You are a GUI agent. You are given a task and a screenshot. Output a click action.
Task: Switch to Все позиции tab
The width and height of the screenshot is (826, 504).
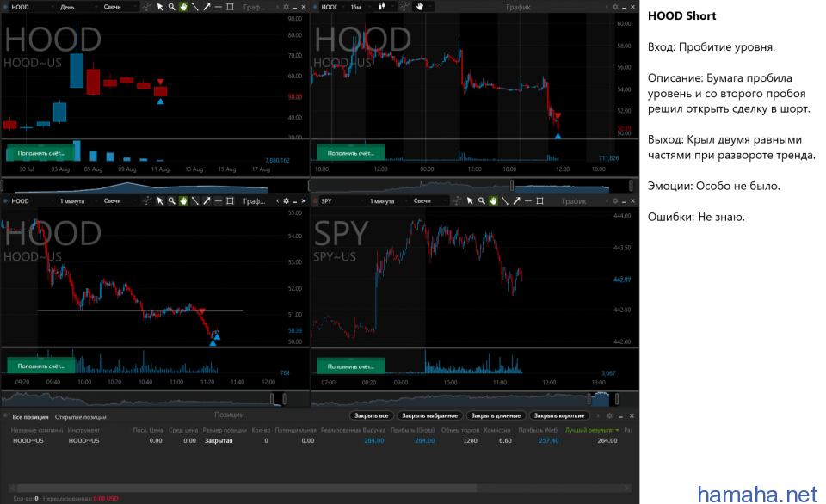(x=30, y=416)
